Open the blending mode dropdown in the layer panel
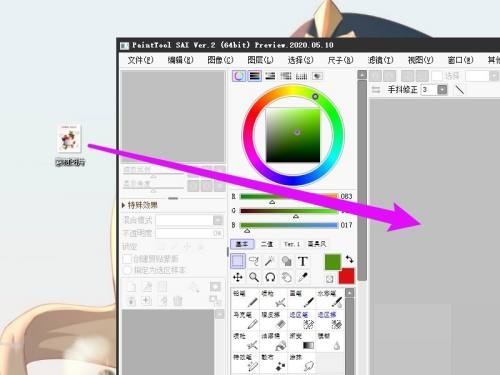 tap(189, 220)
